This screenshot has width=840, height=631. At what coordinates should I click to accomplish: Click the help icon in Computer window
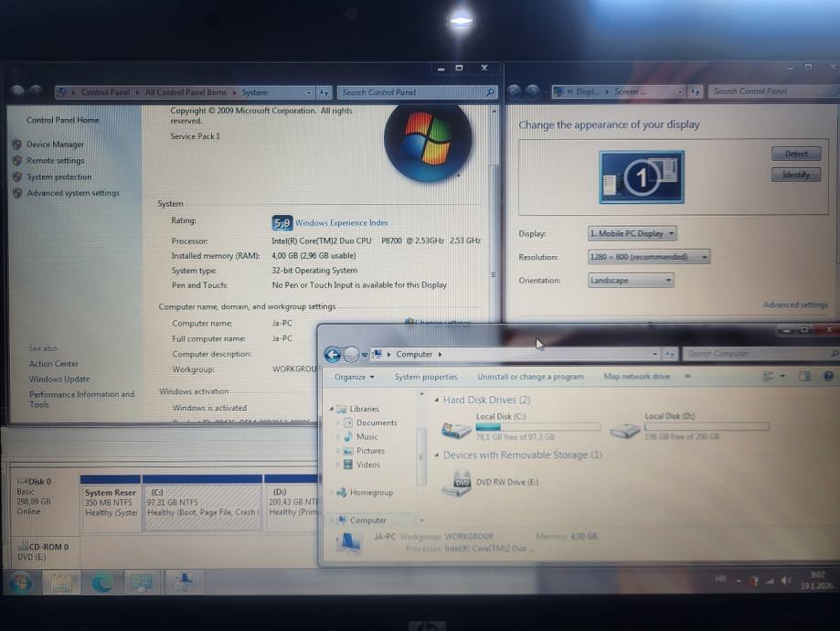click(x=828, y=377)
